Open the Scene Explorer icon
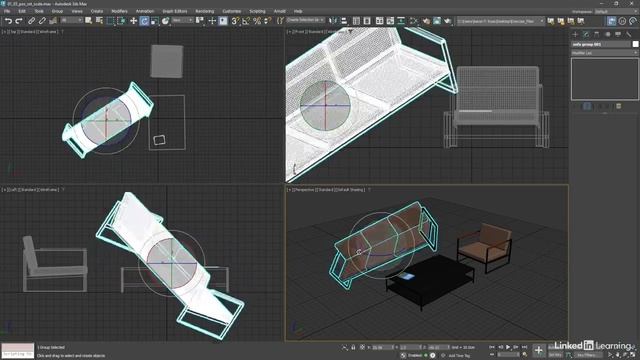640x360 pixels. 356,21
